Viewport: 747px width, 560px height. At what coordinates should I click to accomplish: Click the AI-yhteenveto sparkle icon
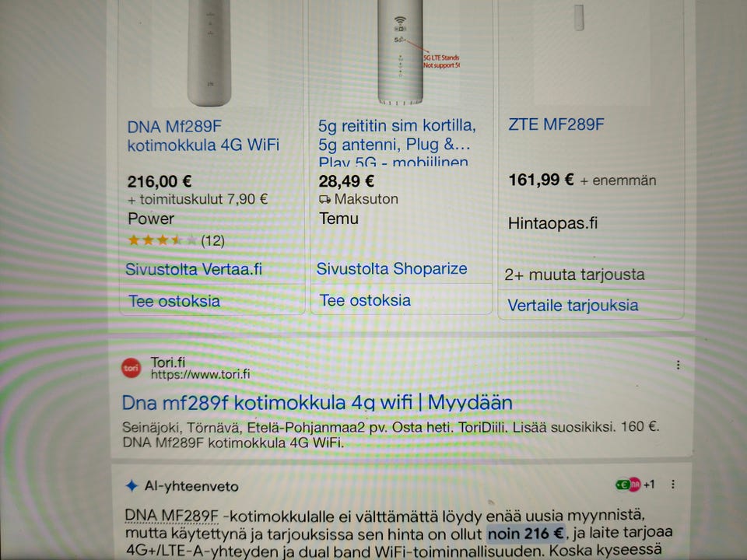tap(132, 486)
